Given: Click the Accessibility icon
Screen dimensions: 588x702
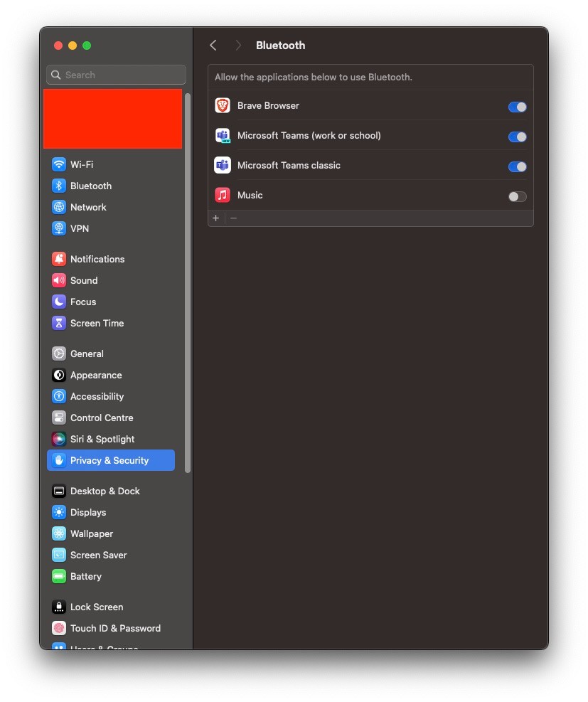Looking at the screenshot, I should click(x=58, y=396).
